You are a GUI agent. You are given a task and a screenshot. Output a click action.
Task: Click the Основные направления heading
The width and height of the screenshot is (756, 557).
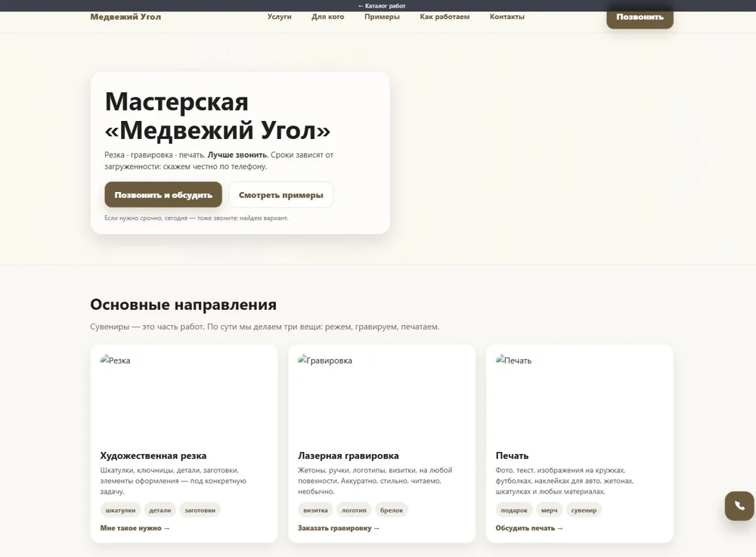point(183,305)
